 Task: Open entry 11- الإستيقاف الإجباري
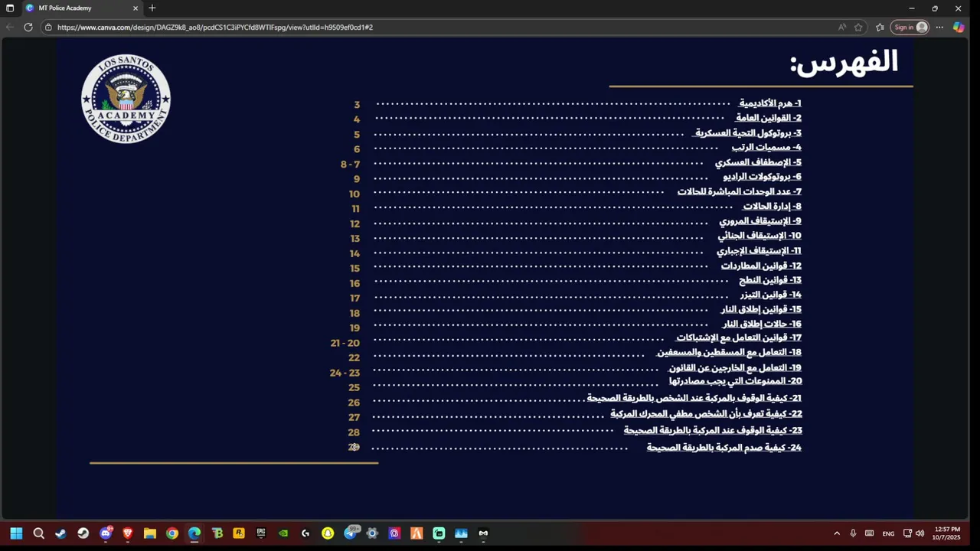click(759, 251)
